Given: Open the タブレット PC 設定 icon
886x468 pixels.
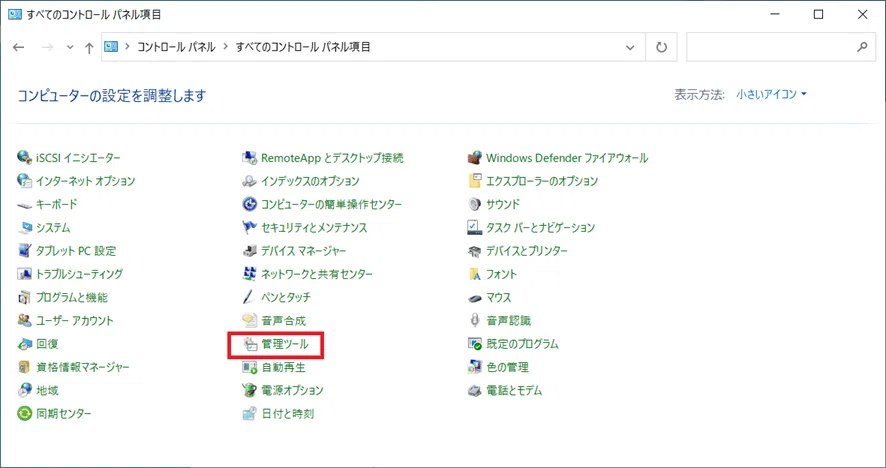Looking at the screenshot, I should pos(24,251).
